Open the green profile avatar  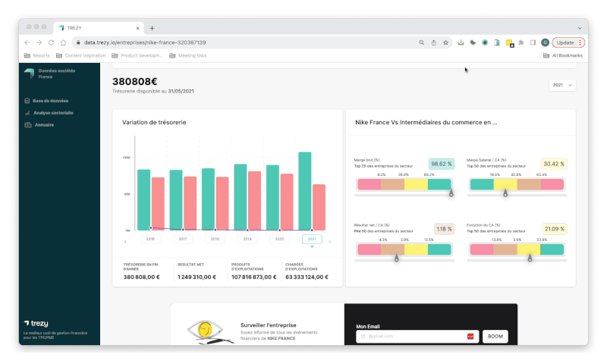[x=545, y=42]
